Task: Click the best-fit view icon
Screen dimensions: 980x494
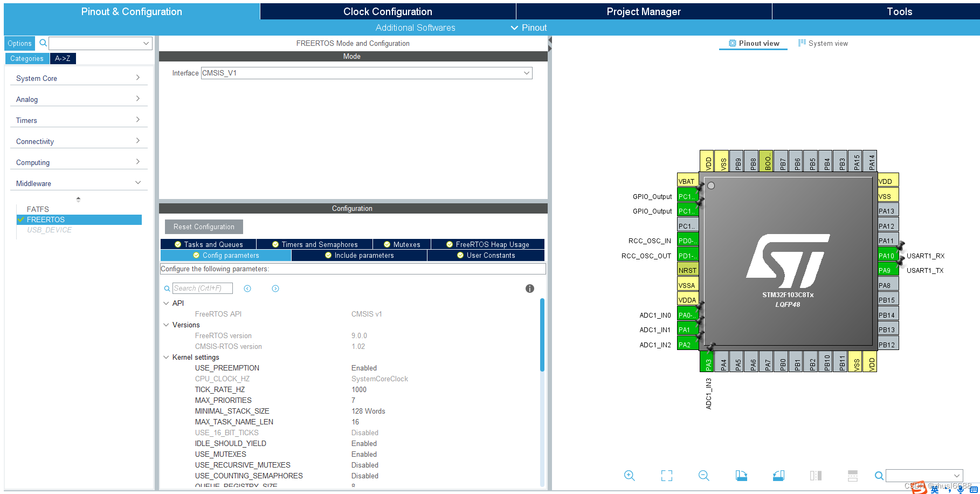Action: coord(666,476)
